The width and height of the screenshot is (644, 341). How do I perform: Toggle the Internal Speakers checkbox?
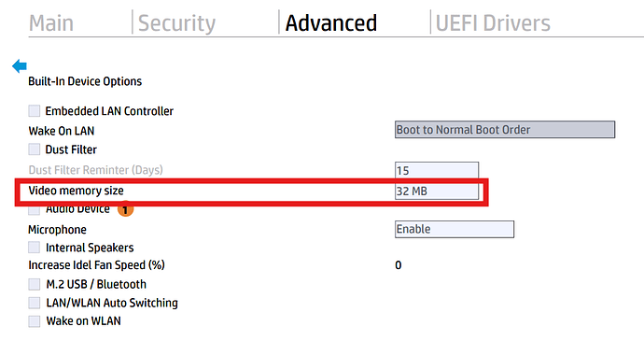(35, 248)
